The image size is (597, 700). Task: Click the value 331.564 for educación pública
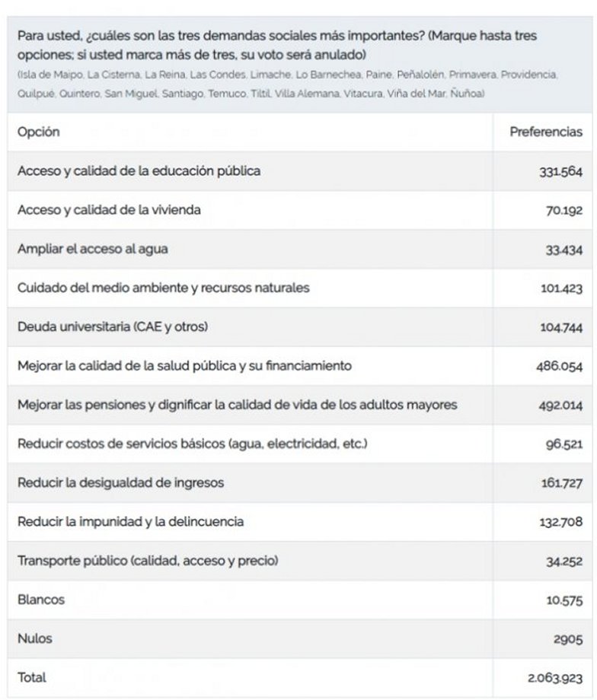[560, 172]
